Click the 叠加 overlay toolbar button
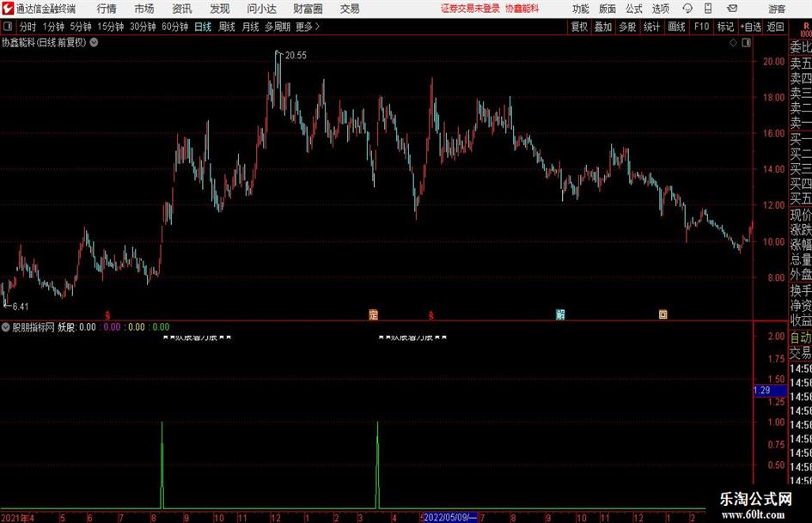Screen dimensions: 812x523 [603, 27]
